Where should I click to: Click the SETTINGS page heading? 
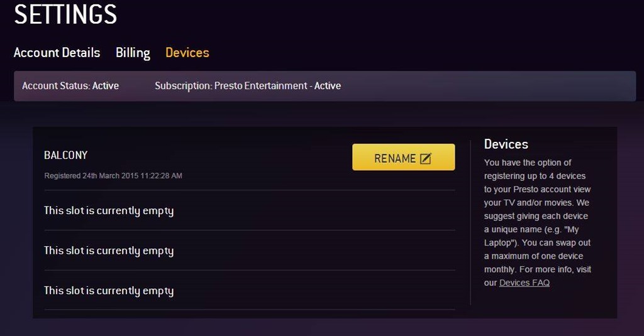[x=65, y=14]
